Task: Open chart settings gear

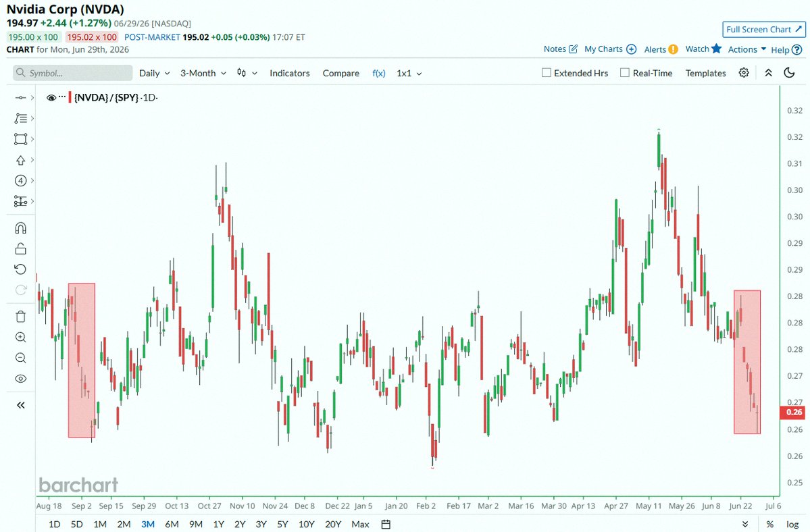Action: 744,73
